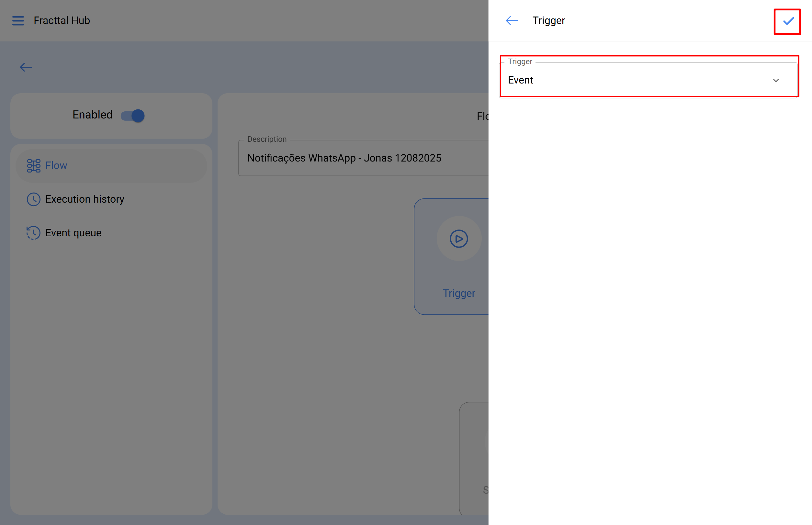Image resolution: width=812 pixels, height=525 pixels.
Task: Go back using the page back arrow
Action: (x=26, y=67)
